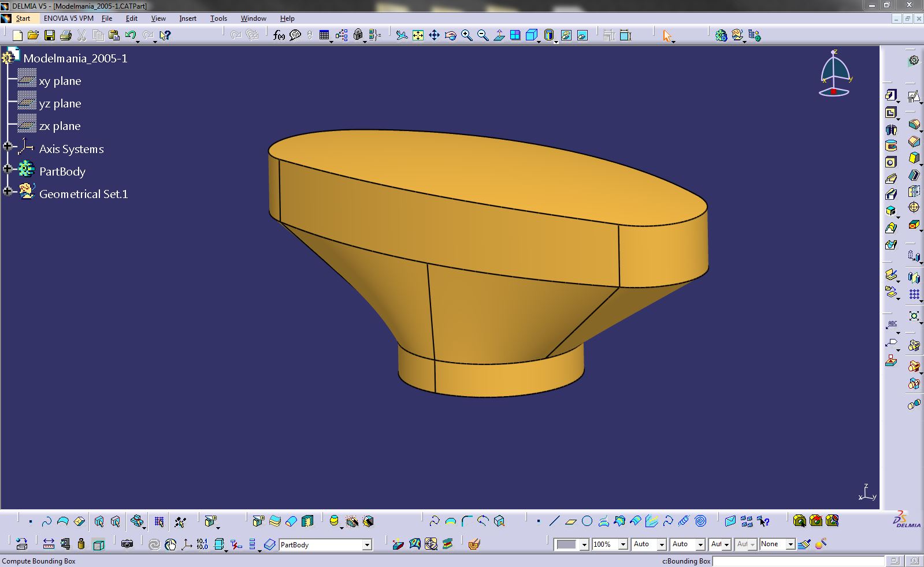Click the Circle tool in bottom toolbar
Viewport: 924px width, 567px height.
(x=587, y=521)
